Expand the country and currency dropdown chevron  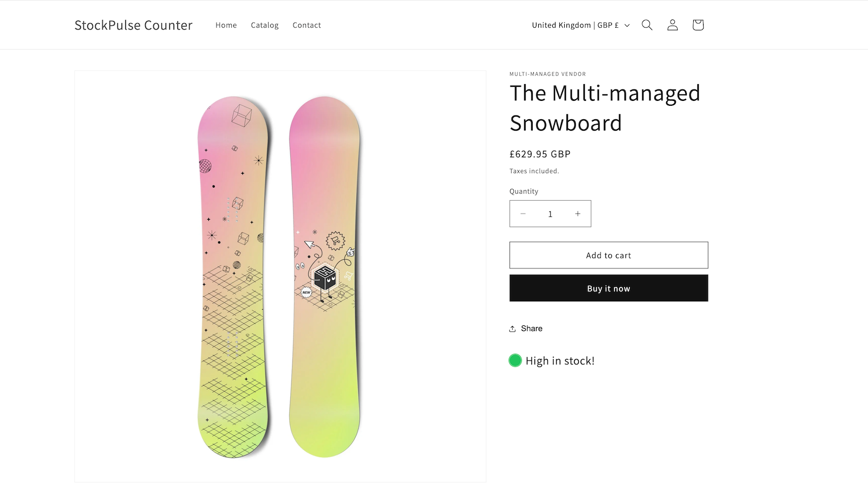(x=627, y=25)
